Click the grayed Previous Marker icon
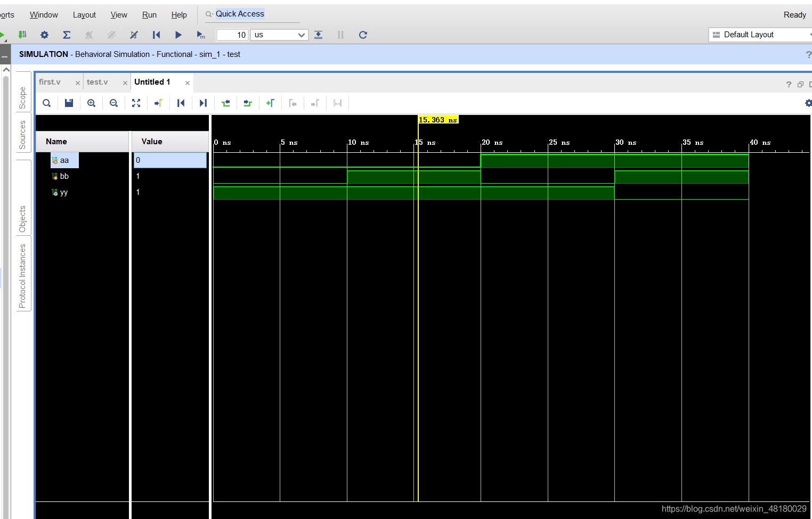812x519 pixels. 293,103
